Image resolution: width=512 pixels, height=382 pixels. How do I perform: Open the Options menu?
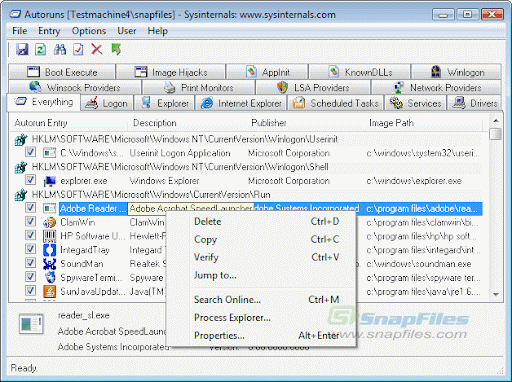click(89, 31)
